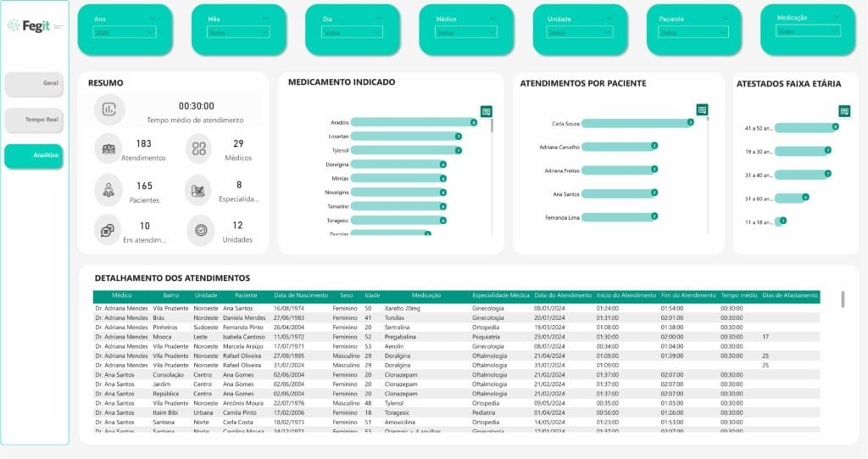This screenshot has height=459, width=868.
Task: Click the Atendimentos icon in Resumo
Action: pyautogui.click(x=108, y=148)
